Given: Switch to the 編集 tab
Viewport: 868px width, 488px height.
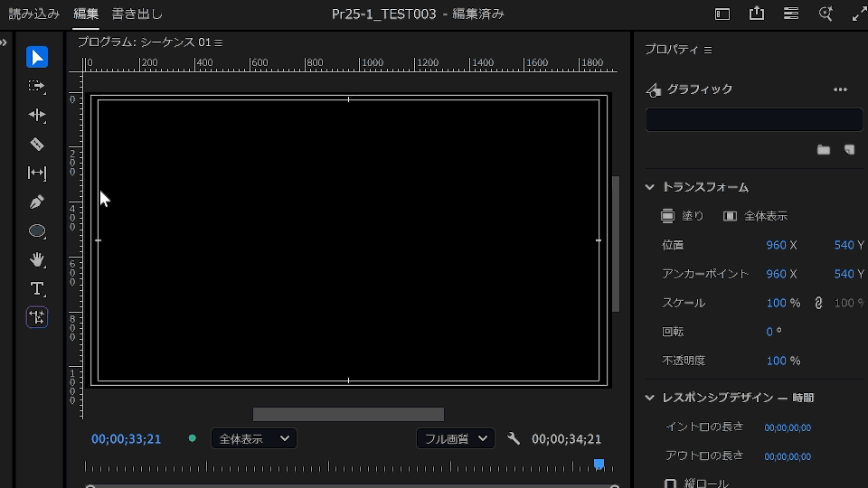Looking at the screenshot, I should [86, 14].
